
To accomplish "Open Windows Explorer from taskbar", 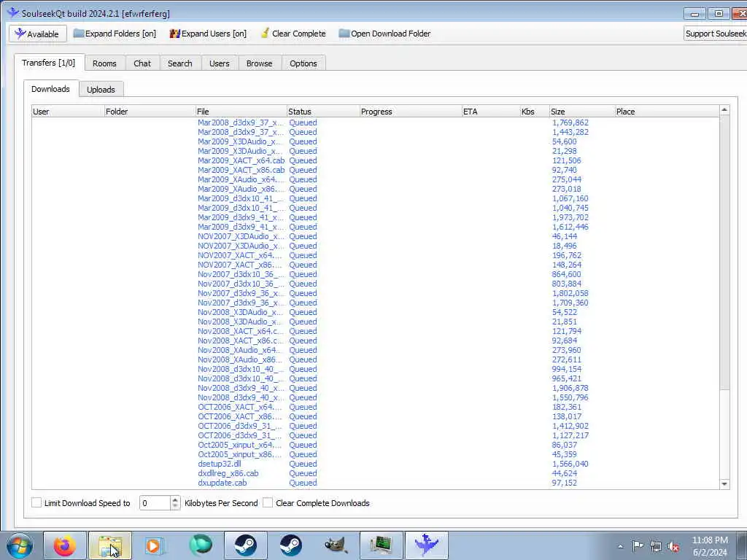I will point(110,545).
